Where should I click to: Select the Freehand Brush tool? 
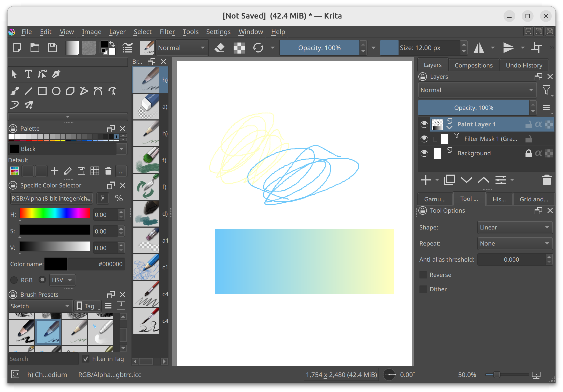[14, 91]
